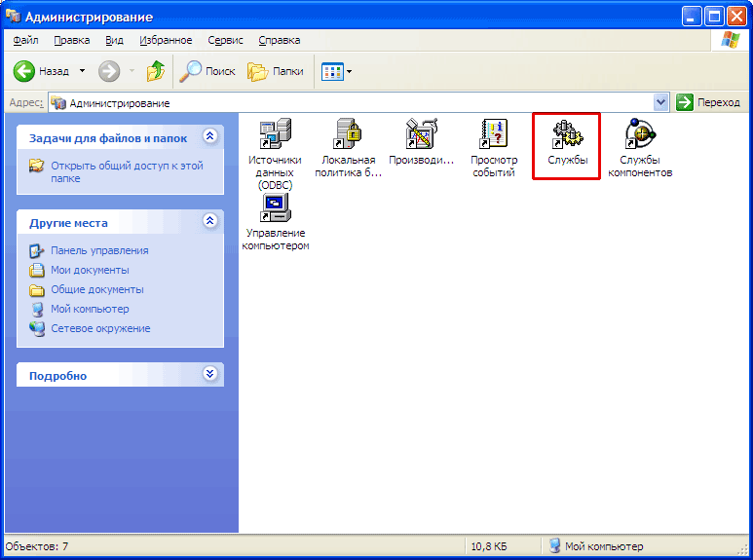The width and height of the screenshot is (753, 560).
Task: Click the views icon in toolbar
Action: (332, 71)
